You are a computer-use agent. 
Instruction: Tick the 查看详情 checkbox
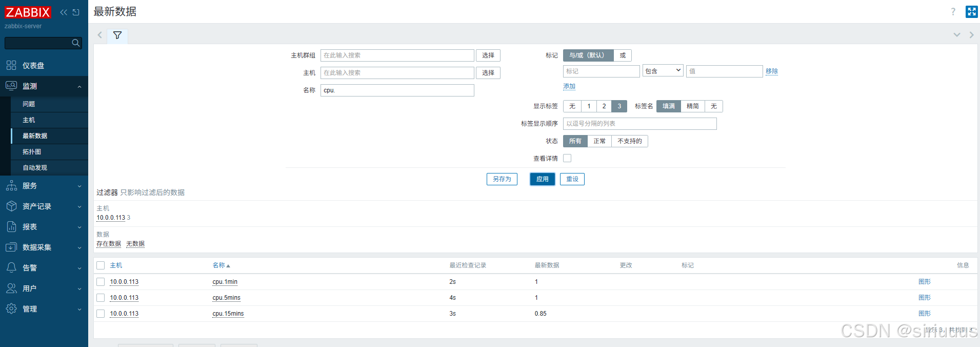(x=567, y=158)
